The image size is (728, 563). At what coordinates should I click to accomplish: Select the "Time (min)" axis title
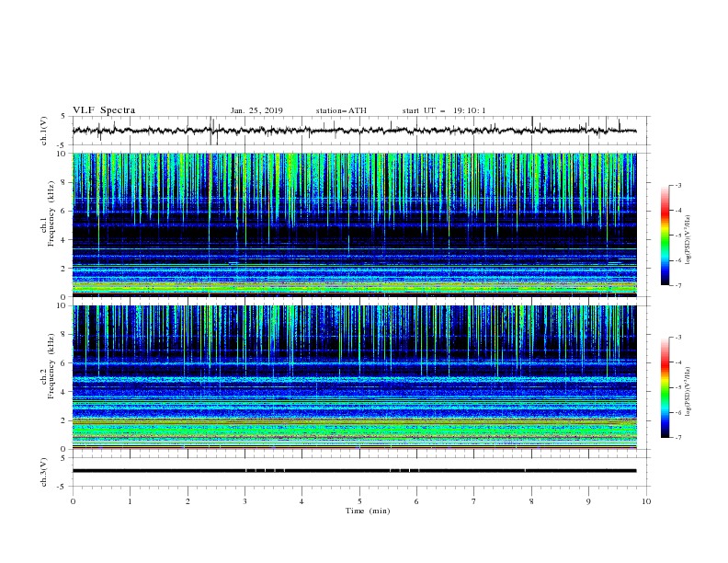tap(368, 511)
